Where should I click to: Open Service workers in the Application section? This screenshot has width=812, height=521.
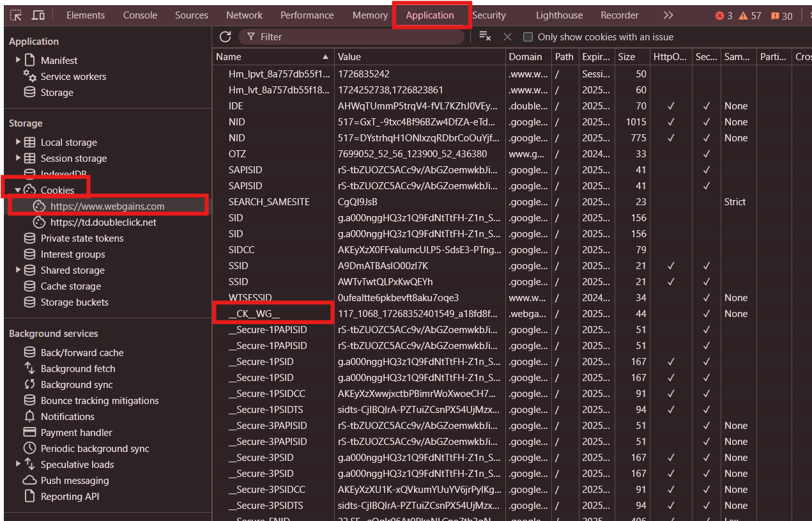(73, 77)
